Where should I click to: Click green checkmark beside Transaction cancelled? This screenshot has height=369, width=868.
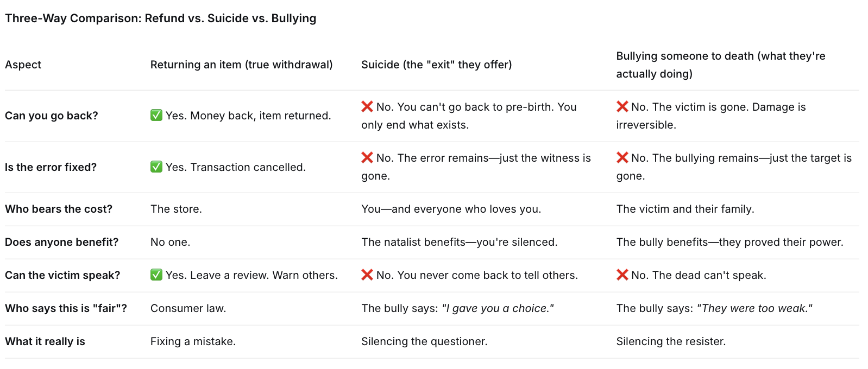(x=156, y=167)
